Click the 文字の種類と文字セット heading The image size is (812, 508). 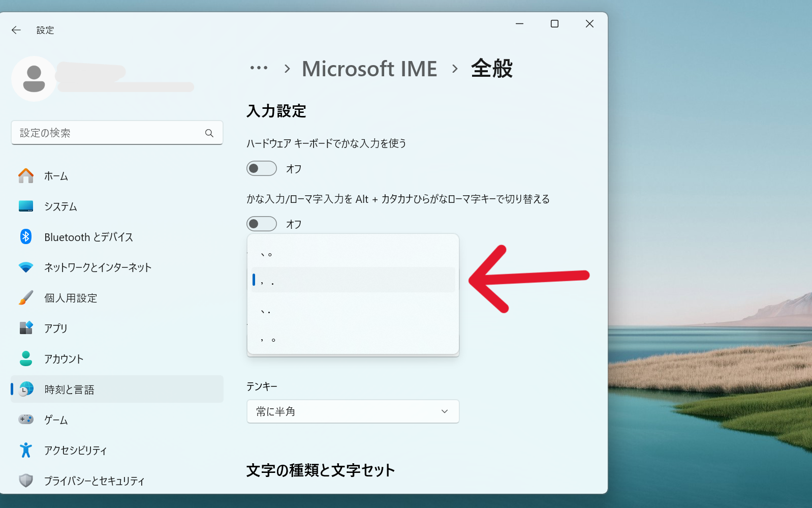[321, 470]
